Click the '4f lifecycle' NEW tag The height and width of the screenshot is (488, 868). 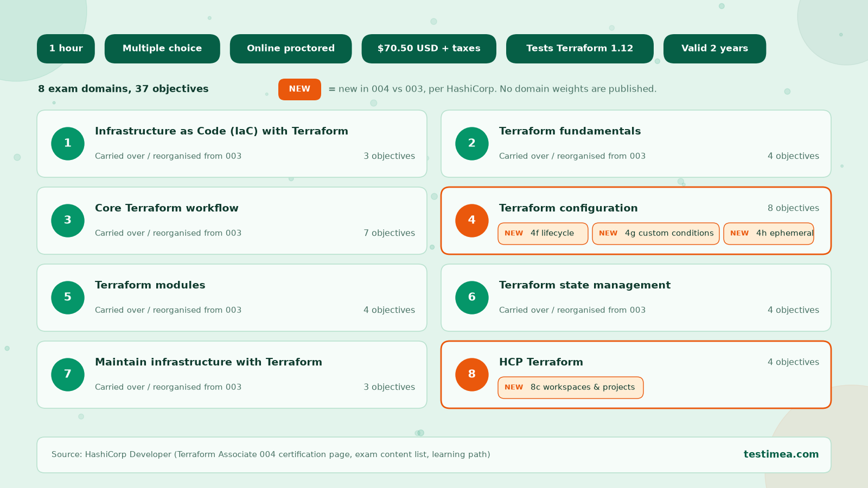pyautogui.click(x=543, y=234)
